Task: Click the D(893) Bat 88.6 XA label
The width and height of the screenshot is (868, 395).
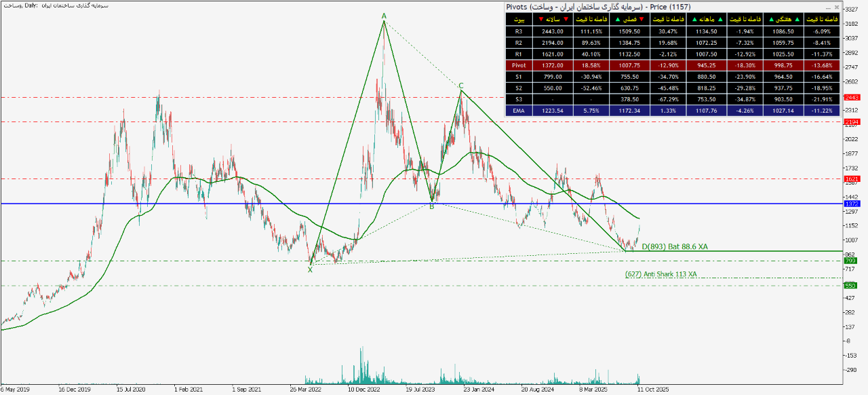Action: point(674,246)
